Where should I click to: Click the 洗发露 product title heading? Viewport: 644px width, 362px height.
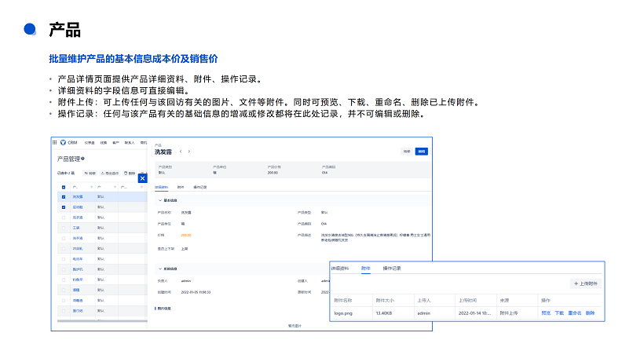point(163,152)
